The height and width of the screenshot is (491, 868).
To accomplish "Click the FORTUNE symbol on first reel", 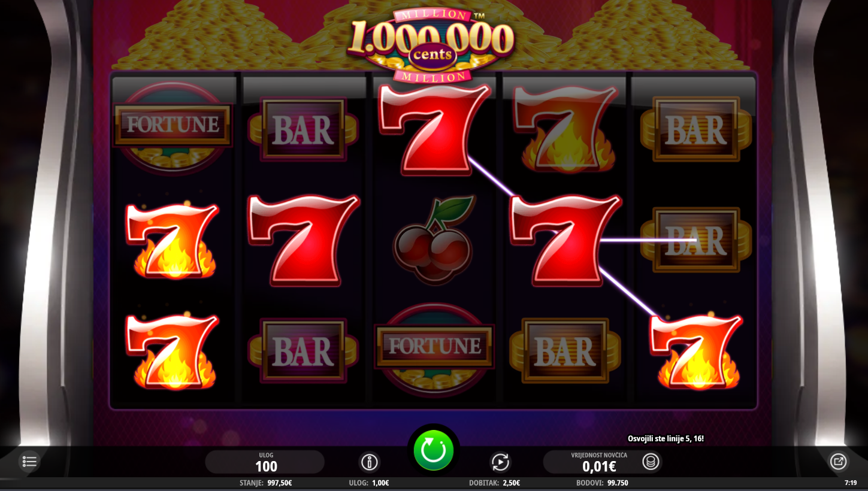I will (x=173, y=125).
